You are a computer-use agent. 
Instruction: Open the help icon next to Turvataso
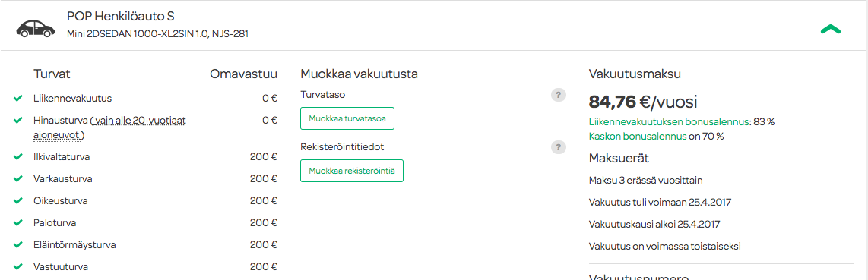[x=559, y=95]
